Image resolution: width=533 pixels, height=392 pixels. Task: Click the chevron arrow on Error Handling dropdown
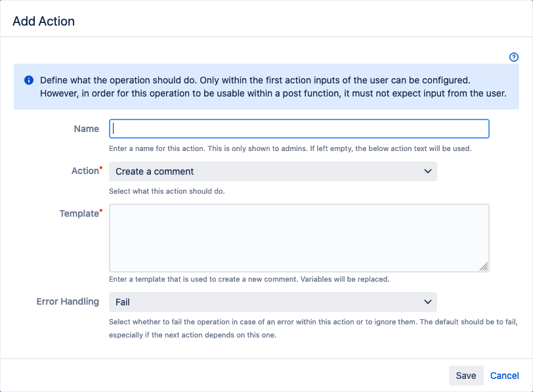pos(428,302)
